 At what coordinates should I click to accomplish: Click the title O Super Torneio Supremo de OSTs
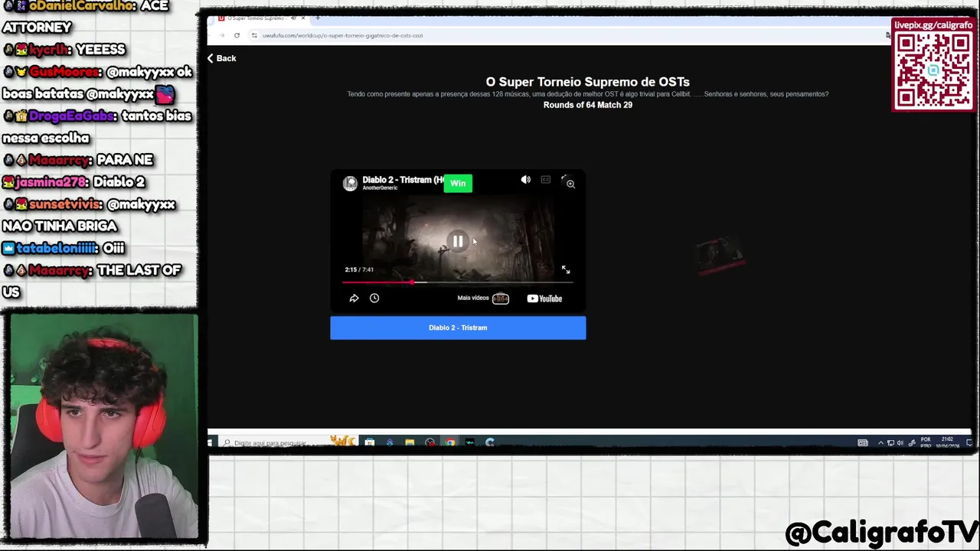pos(588,82)
